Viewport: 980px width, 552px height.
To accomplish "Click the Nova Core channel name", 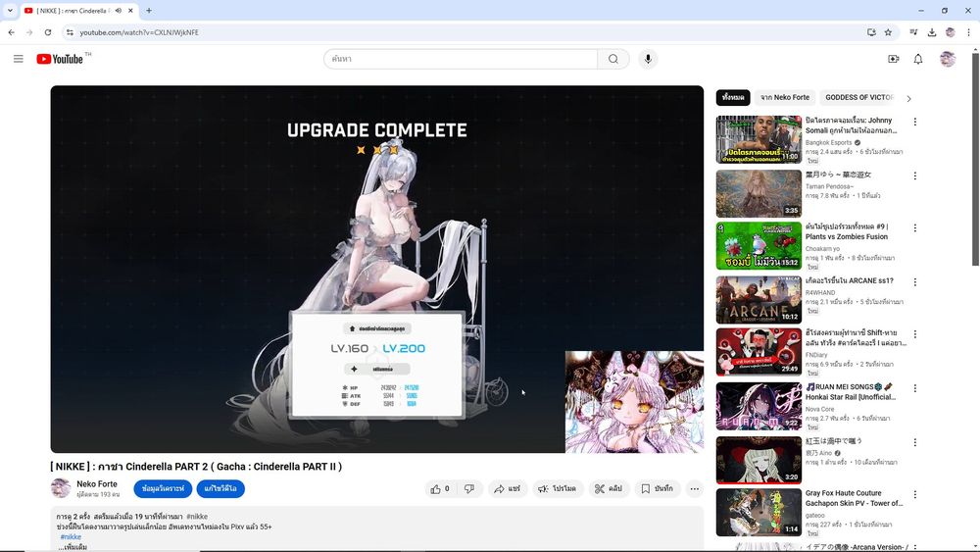I will coord(819,409).
